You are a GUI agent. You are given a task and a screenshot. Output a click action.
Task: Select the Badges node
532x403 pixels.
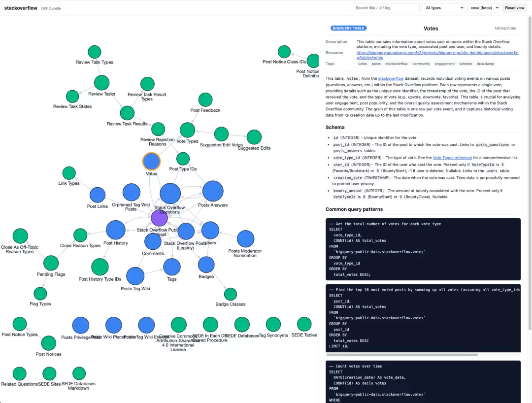(x=206, y=265)
